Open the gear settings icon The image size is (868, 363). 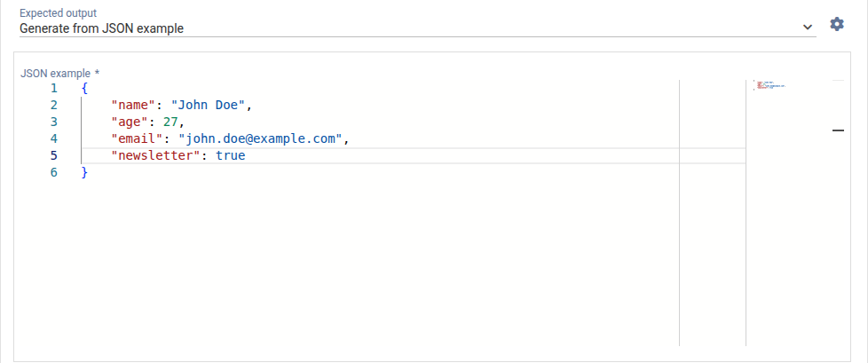point(836,24)
